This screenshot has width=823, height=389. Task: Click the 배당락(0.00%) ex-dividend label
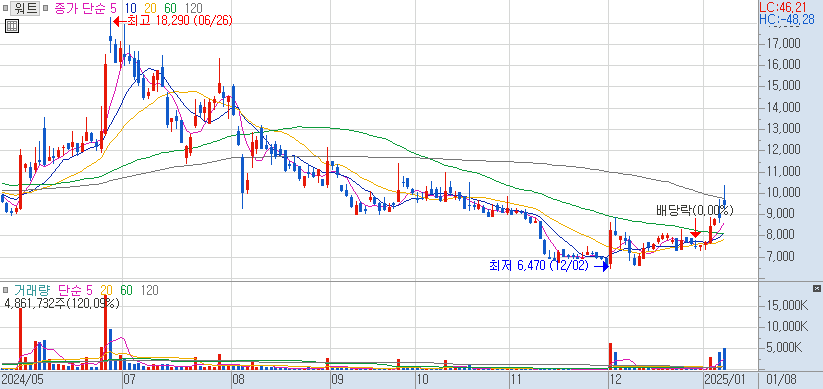[695, 211]
